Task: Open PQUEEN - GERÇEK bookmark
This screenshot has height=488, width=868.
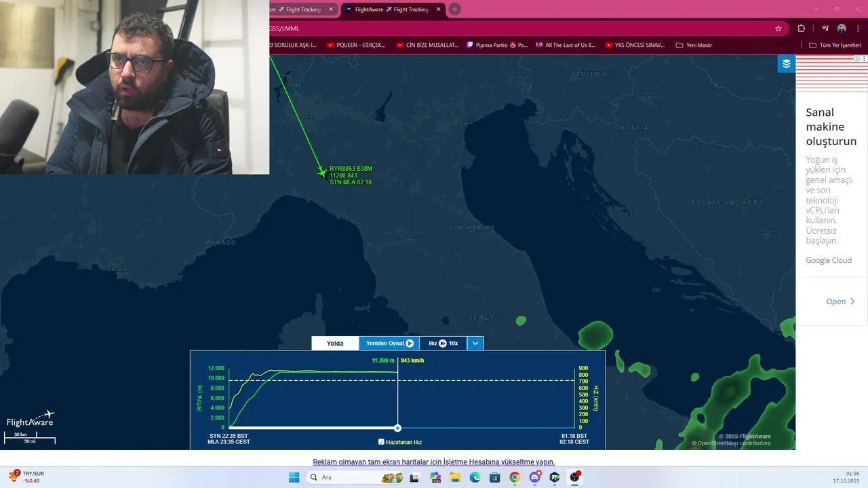Action: tap(356, 45)
